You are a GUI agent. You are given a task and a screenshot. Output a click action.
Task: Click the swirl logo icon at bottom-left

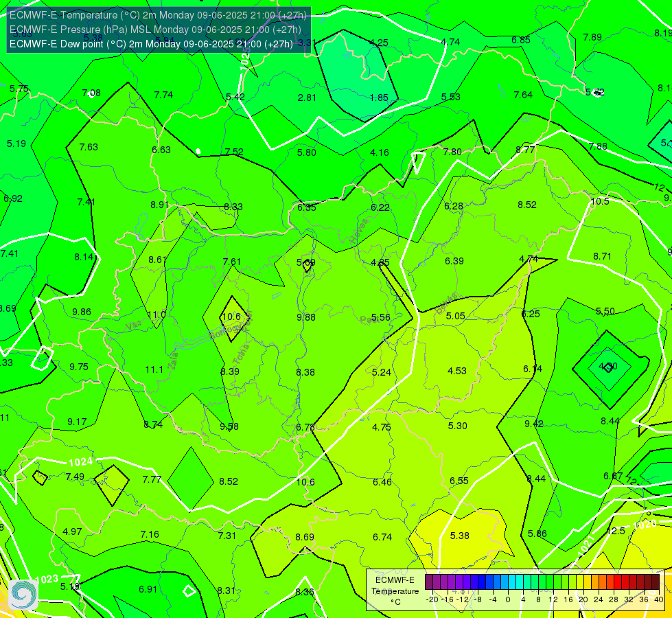click(x=23, y=594)
